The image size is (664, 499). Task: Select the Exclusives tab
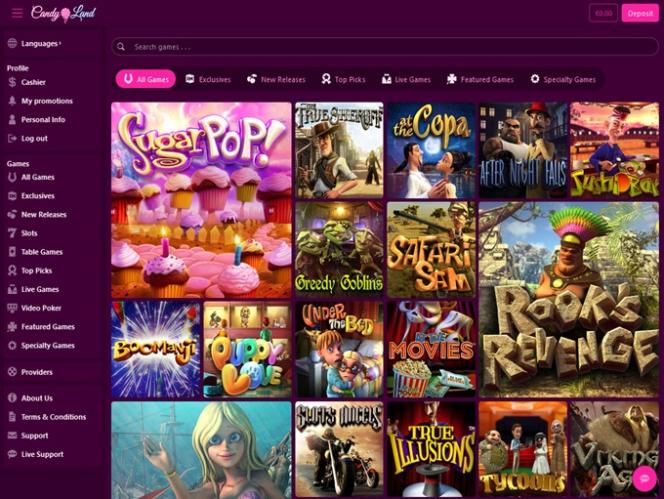click(208, 79)
